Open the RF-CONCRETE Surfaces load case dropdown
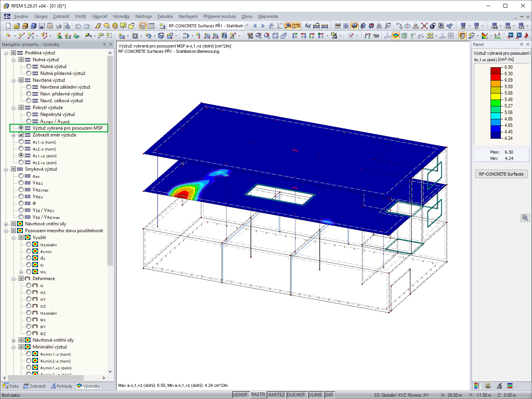Viewport: 532px width, 399px height. pyautogui.click(x=247, y=26)
